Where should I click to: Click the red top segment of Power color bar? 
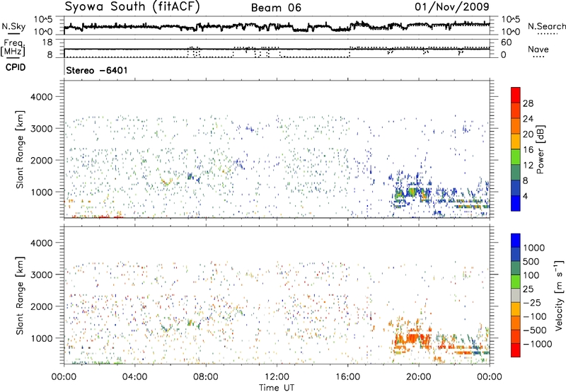[516, 95]
